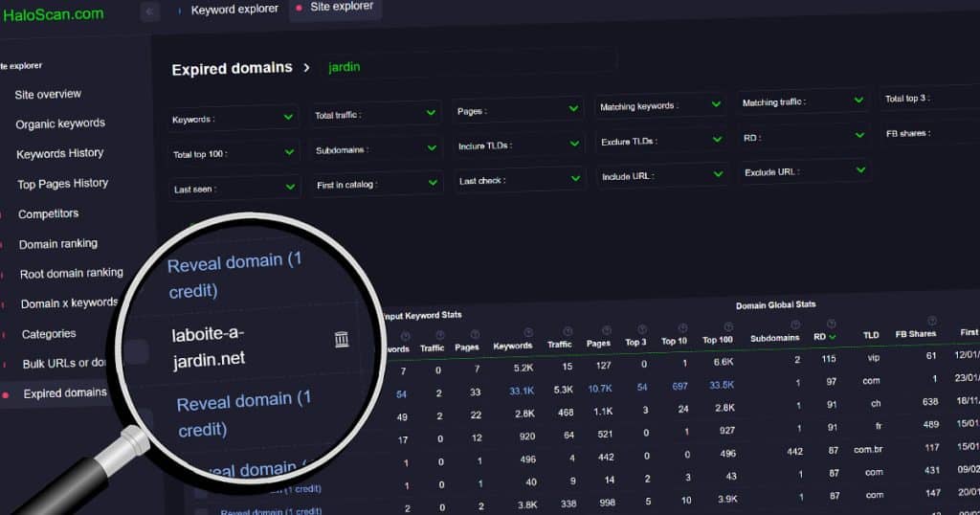Select the 638 FB shares cell
The height and width of the screenshot is (515, 980).
(x=930, y=402)
